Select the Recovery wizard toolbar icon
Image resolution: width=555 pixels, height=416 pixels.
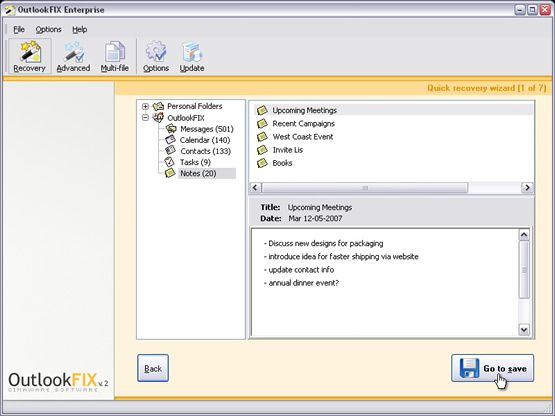click(x=30, y=56)
